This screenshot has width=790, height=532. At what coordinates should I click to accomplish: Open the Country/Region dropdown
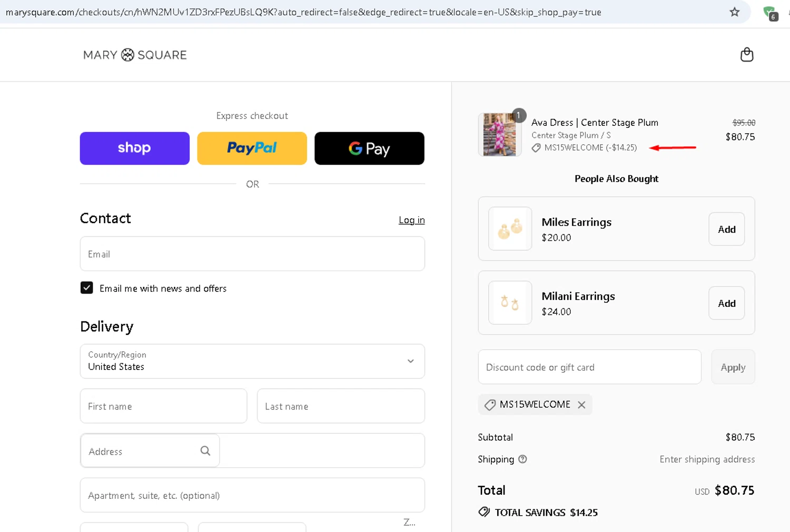pos(252,362)
